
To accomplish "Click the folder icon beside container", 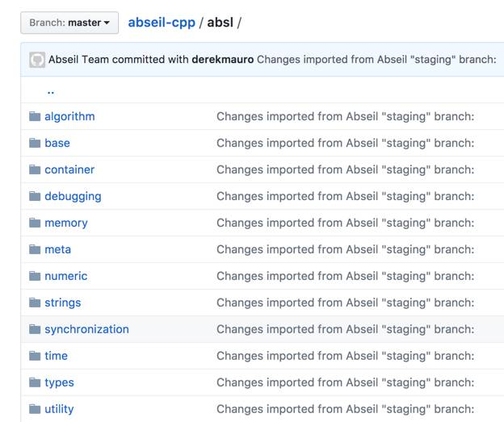I will click(x=35, y=169).
